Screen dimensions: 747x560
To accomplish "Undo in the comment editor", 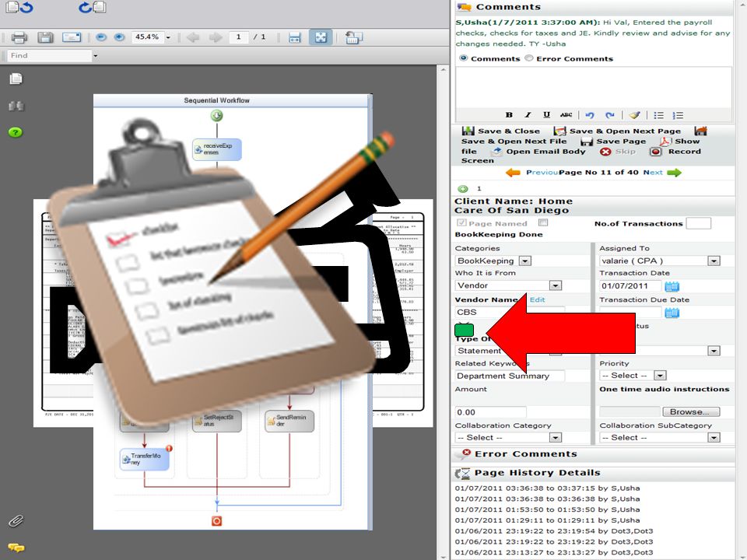I will [x=590, y=115].
